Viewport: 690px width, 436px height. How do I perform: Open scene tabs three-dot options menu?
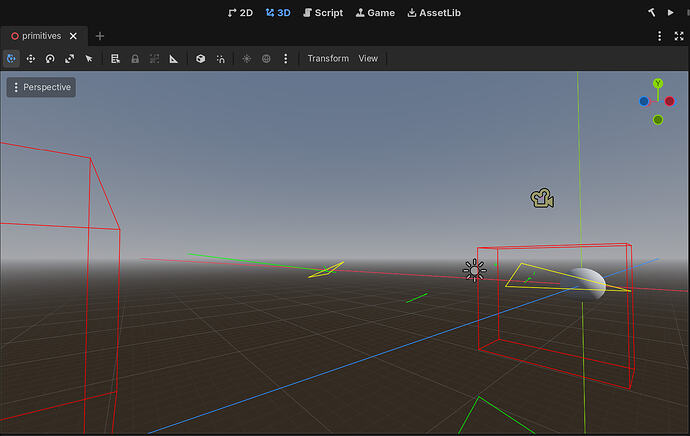659,36
